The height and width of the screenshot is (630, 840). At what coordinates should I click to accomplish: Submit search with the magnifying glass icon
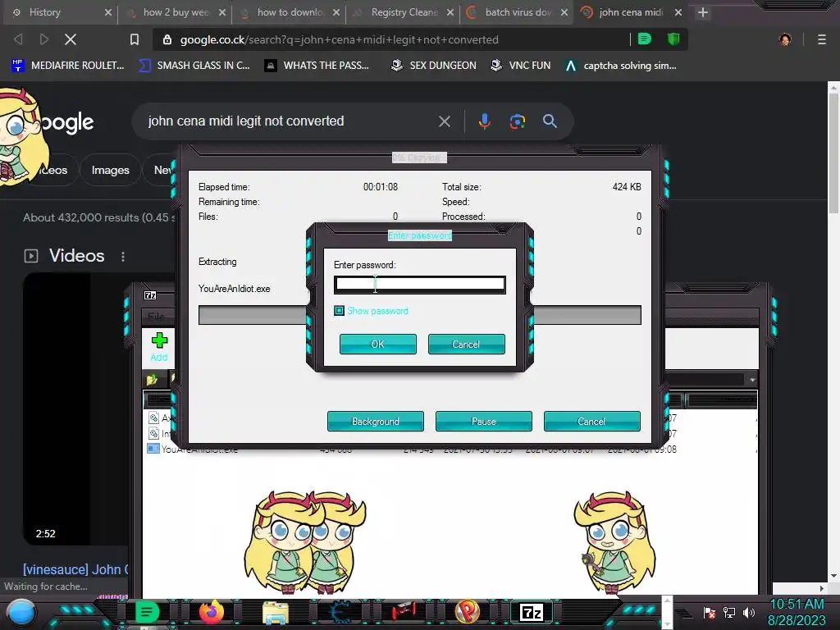coord(550,121)
